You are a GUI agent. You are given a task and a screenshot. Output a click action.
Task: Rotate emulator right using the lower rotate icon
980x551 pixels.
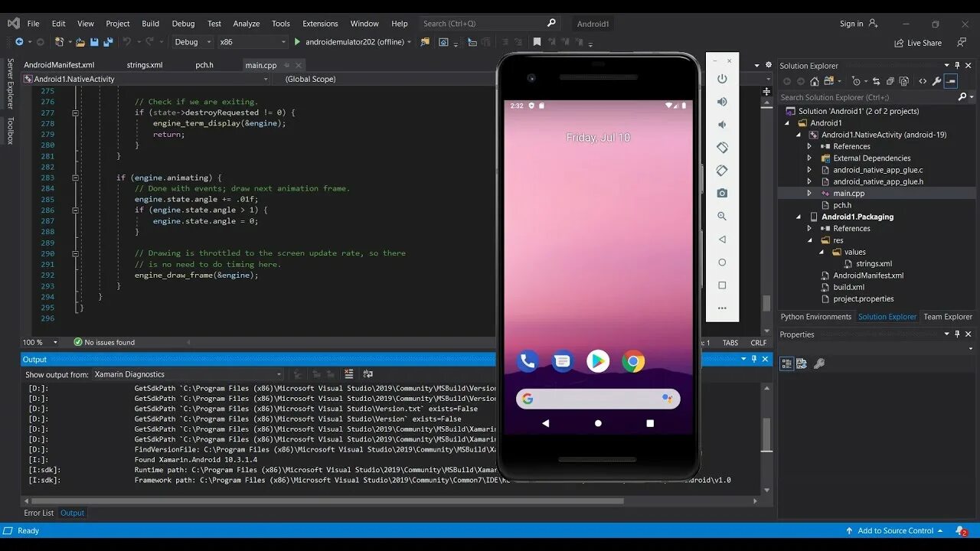(722, 171)
